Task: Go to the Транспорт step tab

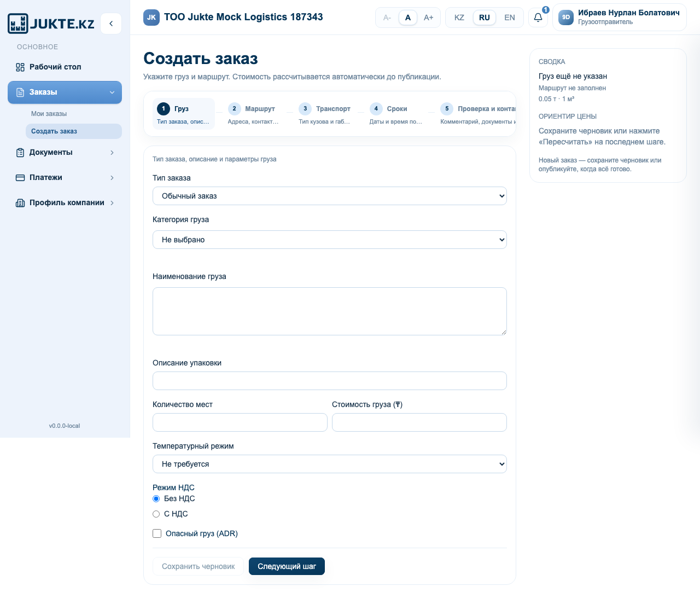Action: point(325,114)
